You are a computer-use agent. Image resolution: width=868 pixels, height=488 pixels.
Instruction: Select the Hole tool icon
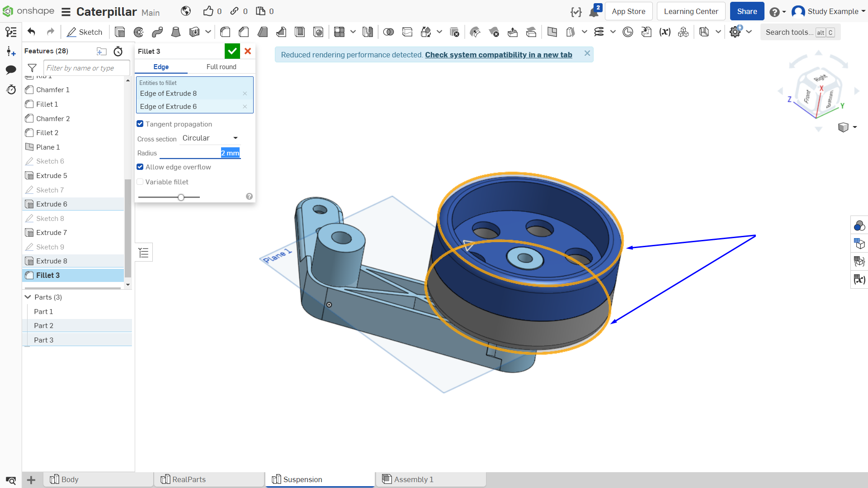(x=318, y=32)
